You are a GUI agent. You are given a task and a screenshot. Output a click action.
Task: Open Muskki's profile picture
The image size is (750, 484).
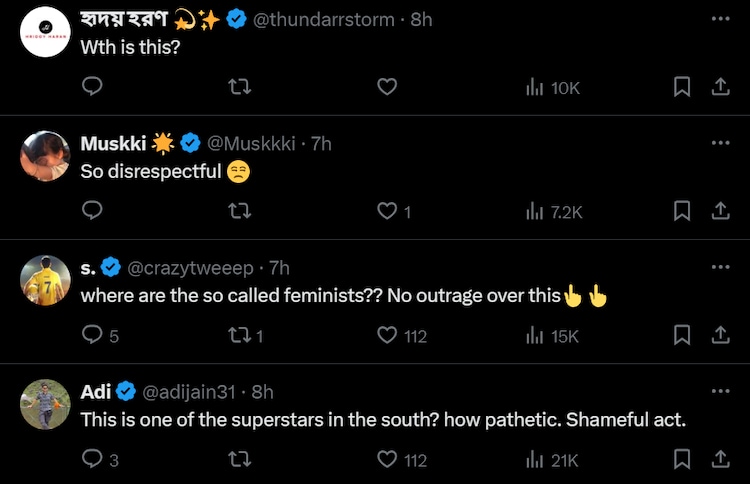tap(45, 156)
